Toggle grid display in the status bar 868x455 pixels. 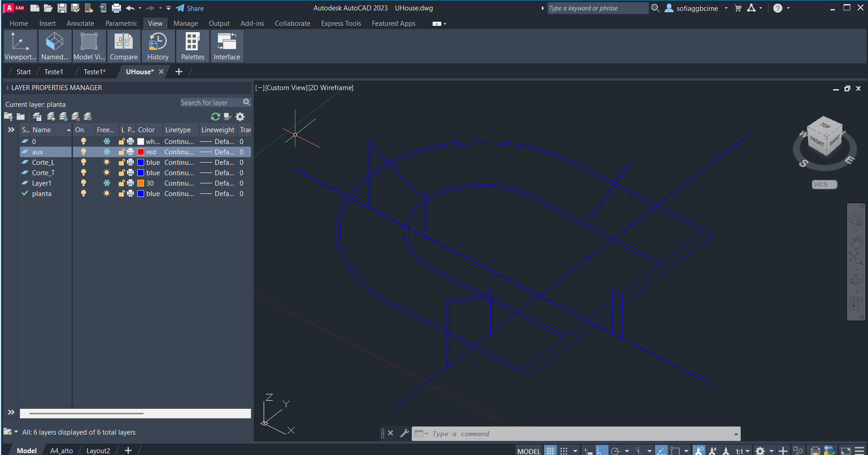pyautogui.click(x=550, y=451)
